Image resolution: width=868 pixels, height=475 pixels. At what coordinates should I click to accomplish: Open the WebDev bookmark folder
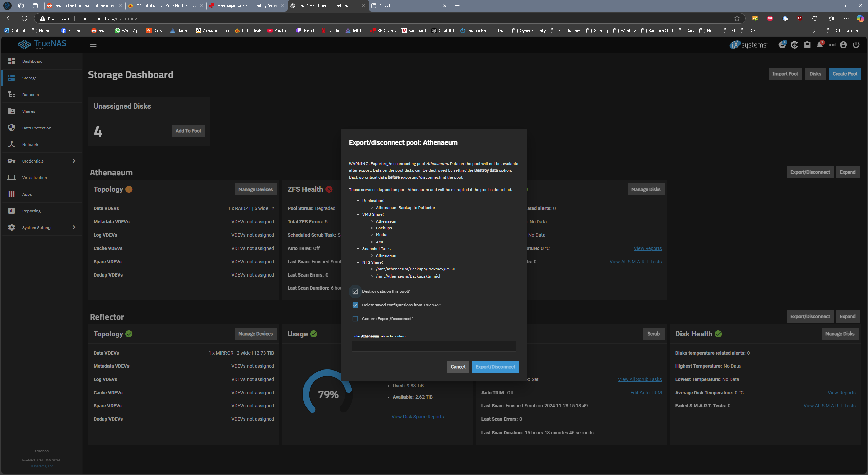coord(625,31)
